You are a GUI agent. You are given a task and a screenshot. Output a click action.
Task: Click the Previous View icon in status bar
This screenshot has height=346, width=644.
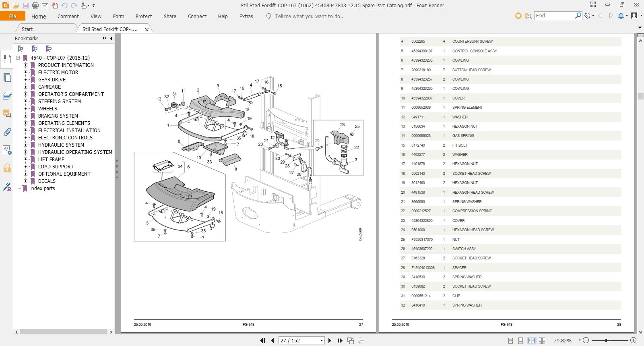point(351,341)
